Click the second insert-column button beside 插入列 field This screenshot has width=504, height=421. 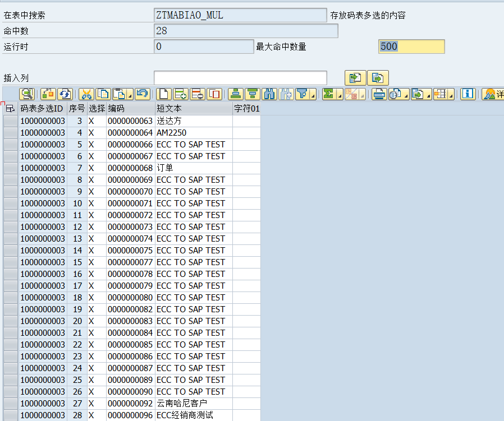378,78
